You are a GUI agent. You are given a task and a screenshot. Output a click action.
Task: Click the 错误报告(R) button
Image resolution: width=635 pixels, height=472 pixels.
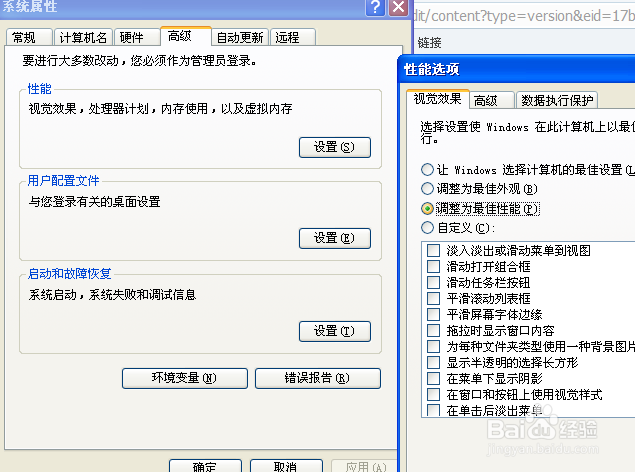(x=318, y=378)
